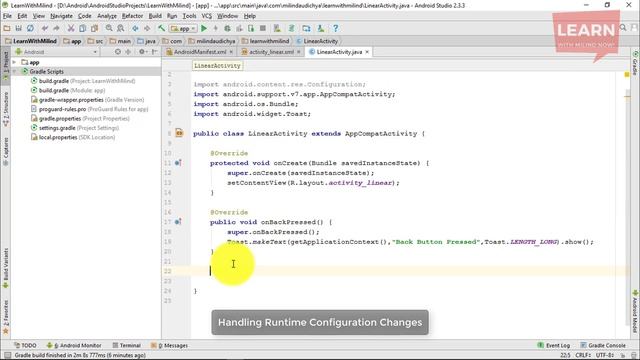
Task: Click the Open folder toolbar icon
Action: click(7, 28)
